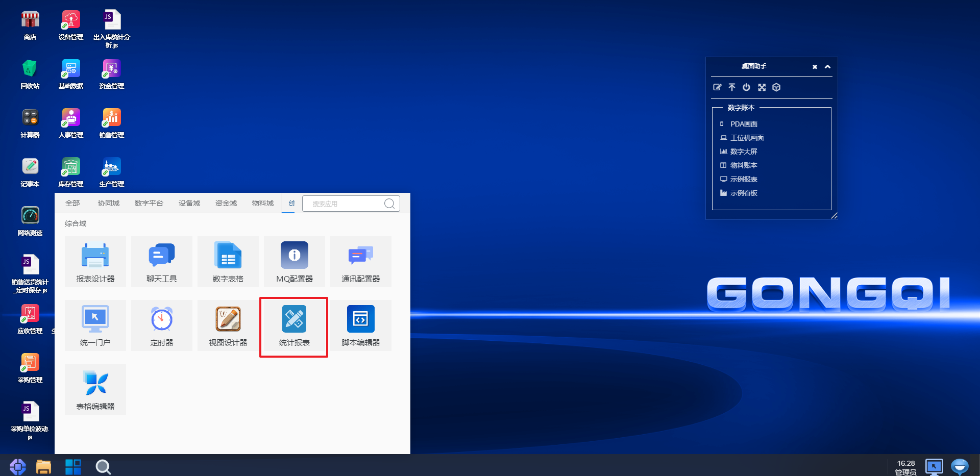
Task: Open taskbar search magnifier
Action: [103, 467]
